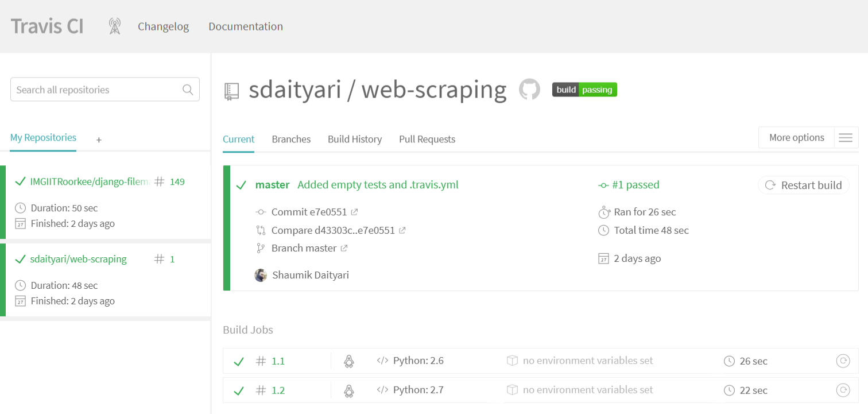
Task: Open the hamburger menu next to More options
Action: [845, 137]
